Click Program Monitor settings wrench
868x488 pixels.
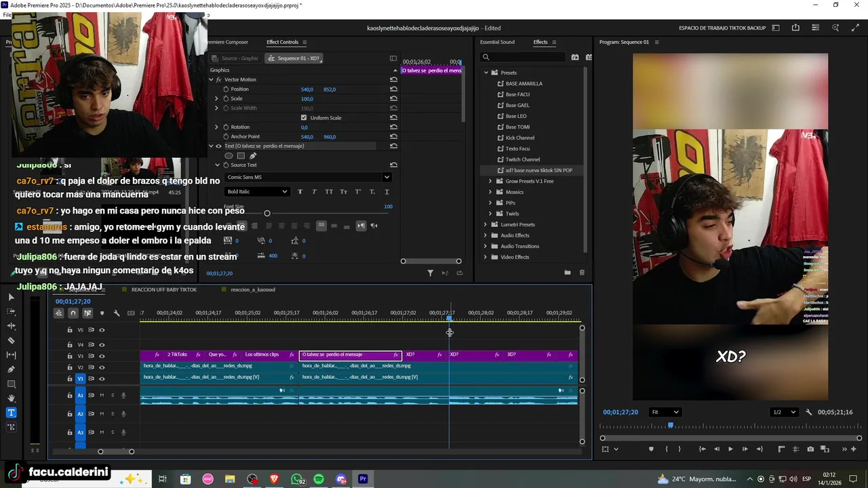point(808,412)
